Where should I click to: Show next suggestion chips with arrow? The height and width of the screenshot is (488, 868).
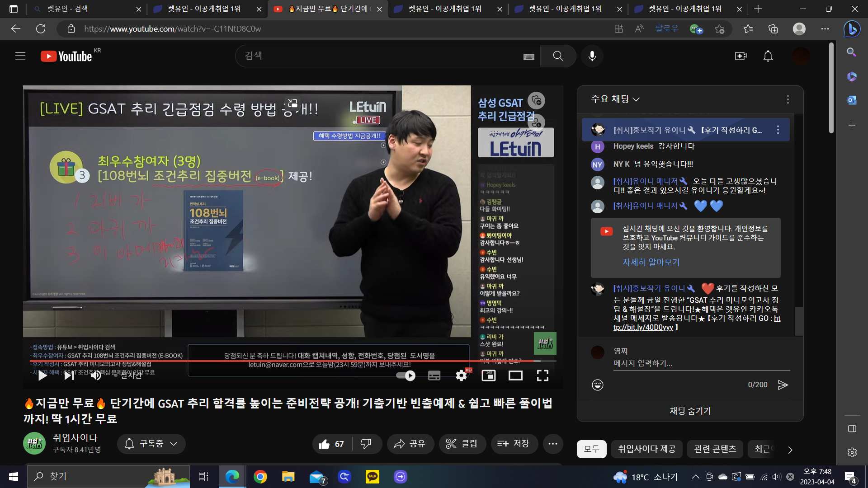point(790,450)
